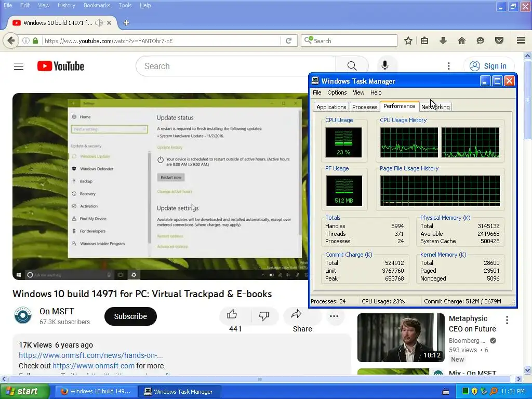532x399 pixels.
Task: Switch to Networking tab
Action: click(x=435, y=107)
